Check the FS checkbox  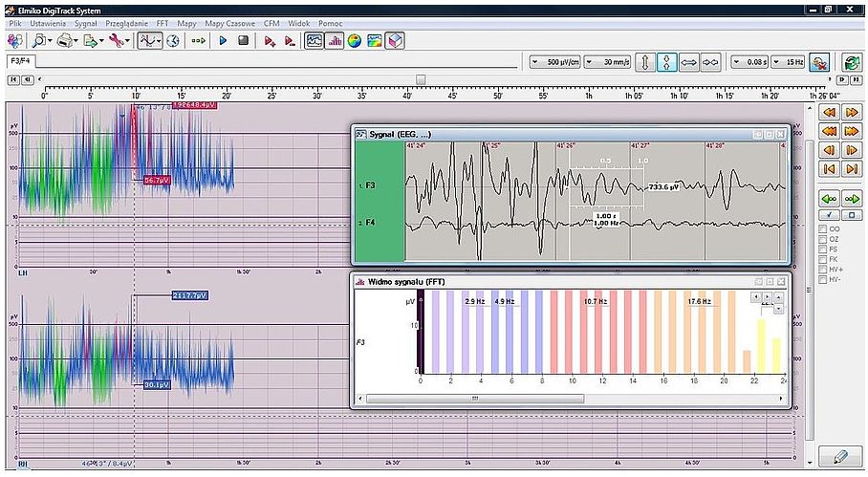821,249
